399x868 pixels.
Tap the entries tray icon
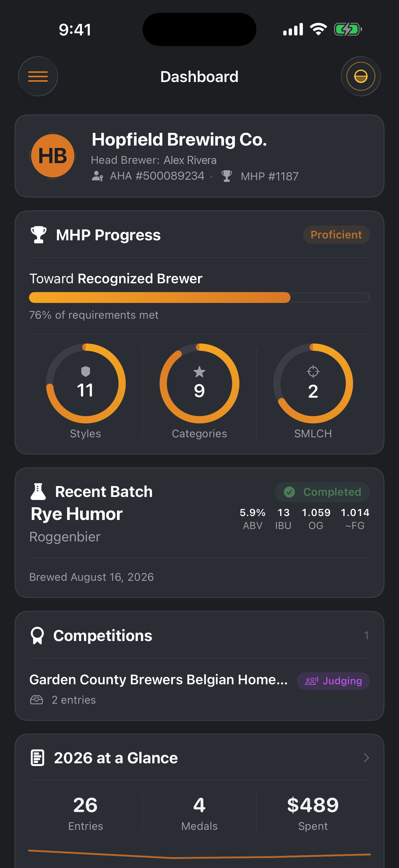tap(36, 700)
